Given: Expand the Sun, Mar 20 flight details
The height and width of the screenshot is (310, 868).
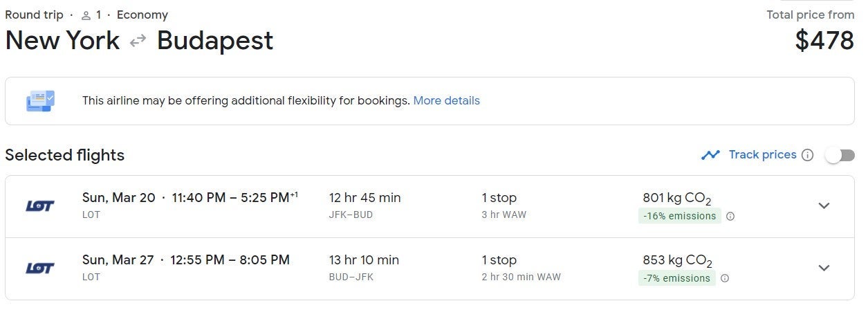Looking at the screenshot, I should tap(824, 206).
